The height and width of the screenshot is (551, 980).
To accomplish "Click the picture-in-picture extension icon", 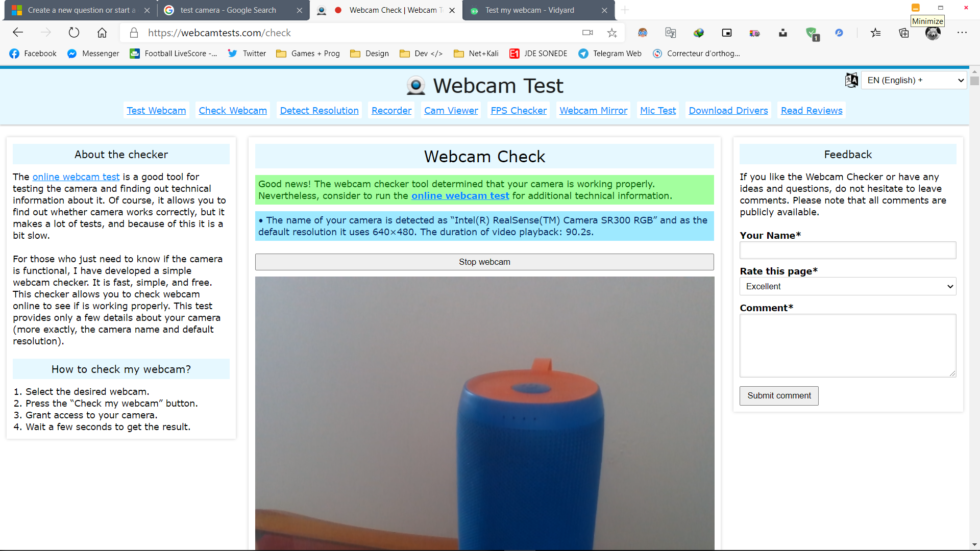I will pyautogui.click(x=727, y=33).
